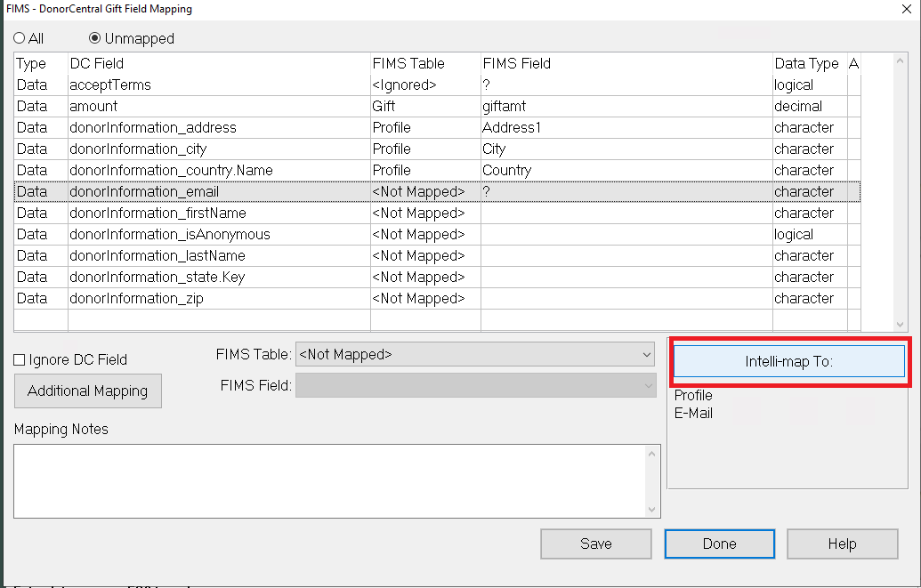Select the donorInformation_firstName row
The width and height of the screenshot is (921, 588).
click(437, 213)
